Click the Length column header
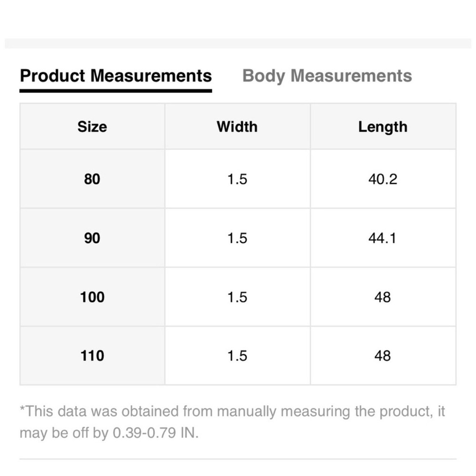Viewport: 476px width, 476px height. (x=383, y=127)
